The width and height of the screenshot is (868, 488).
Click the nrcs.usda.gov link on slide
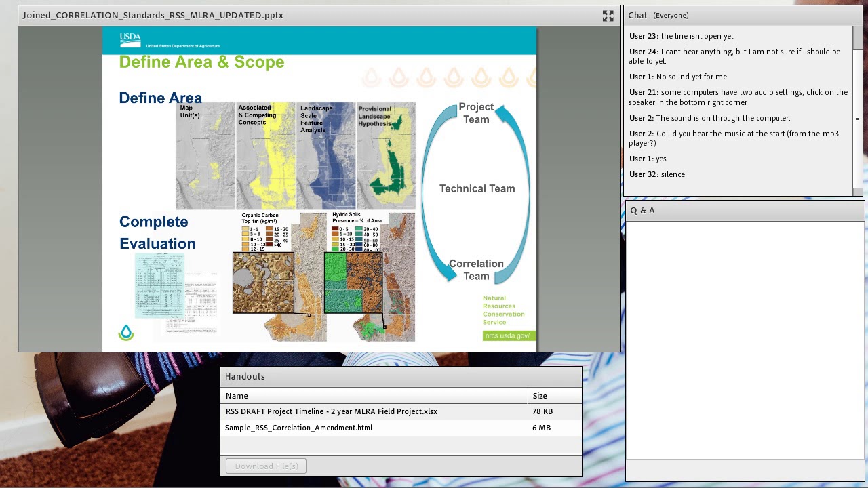(x=509, y=335)
